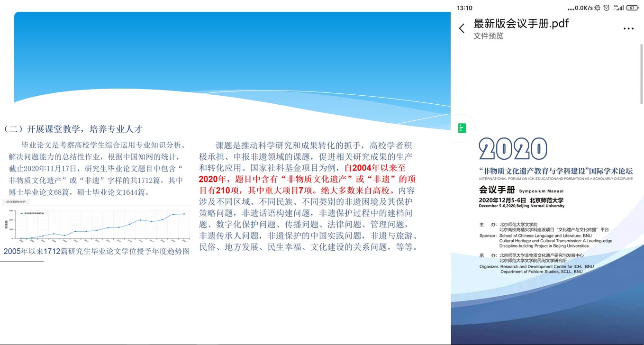The width and height of the screenshot is (644, 345).
Task: Click the 总体趋势分析 chart header tab
Action: (x=16, y=202)
